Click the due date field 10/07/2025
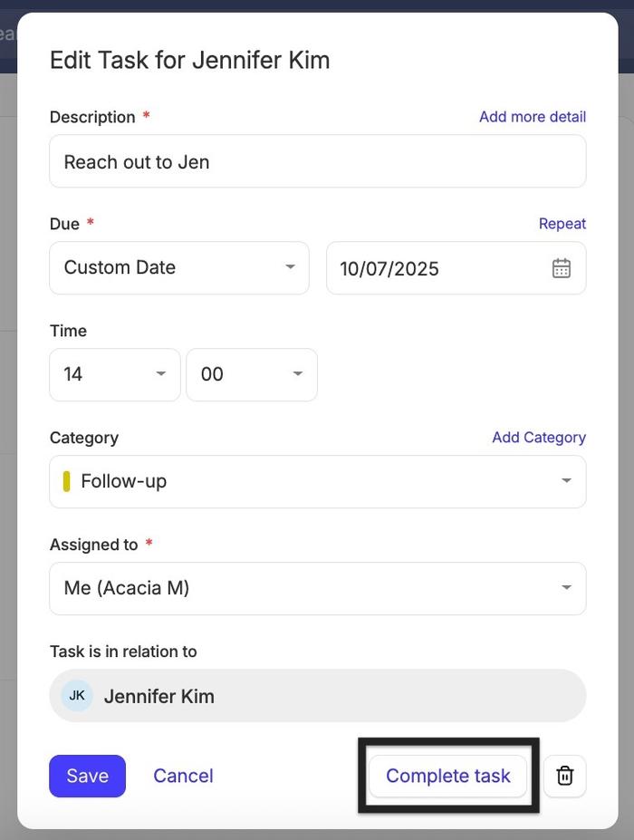634x840 pixels. [435, 268]
